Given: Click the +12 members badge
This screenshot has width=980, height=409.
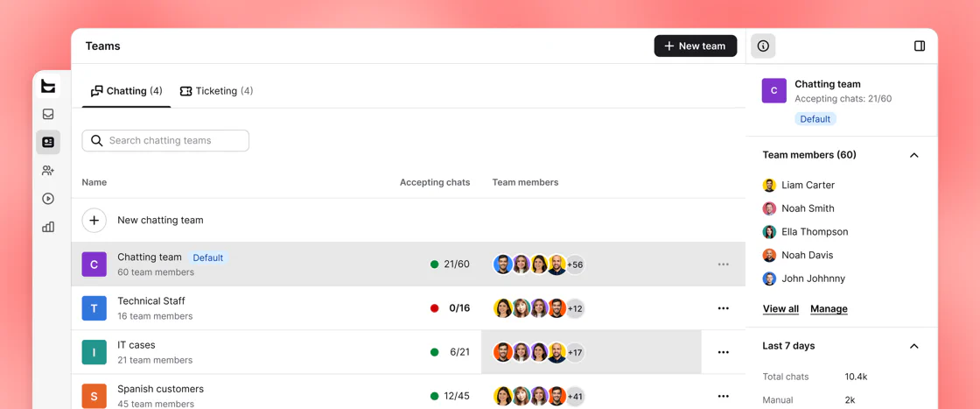Looking at the screenshot, I should [x=574, y=308].
